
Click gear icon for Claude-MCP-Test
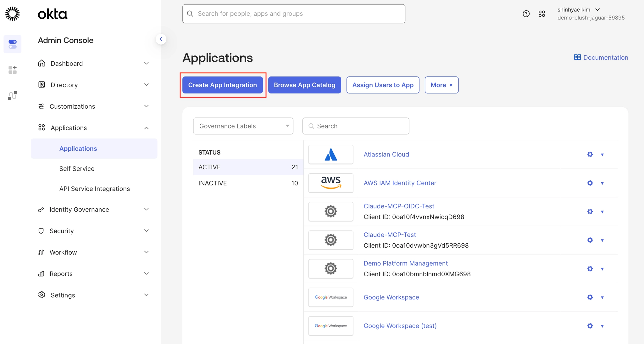pos(590,240)
